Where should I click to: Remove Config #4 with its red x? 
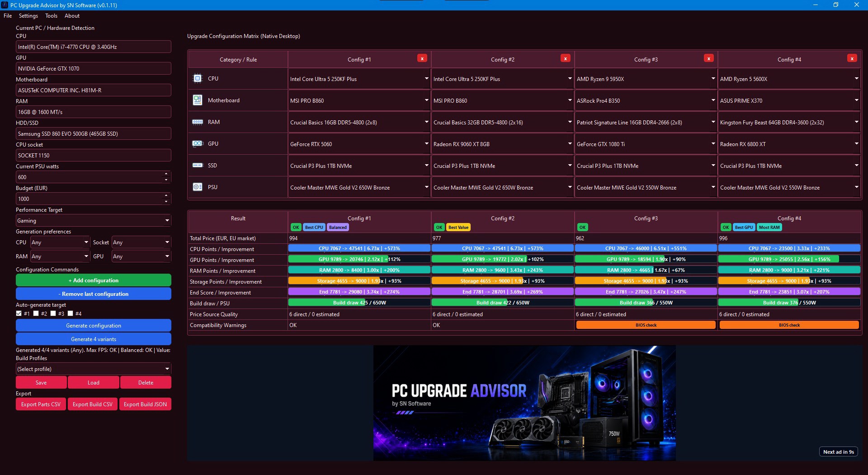(852, 58)
